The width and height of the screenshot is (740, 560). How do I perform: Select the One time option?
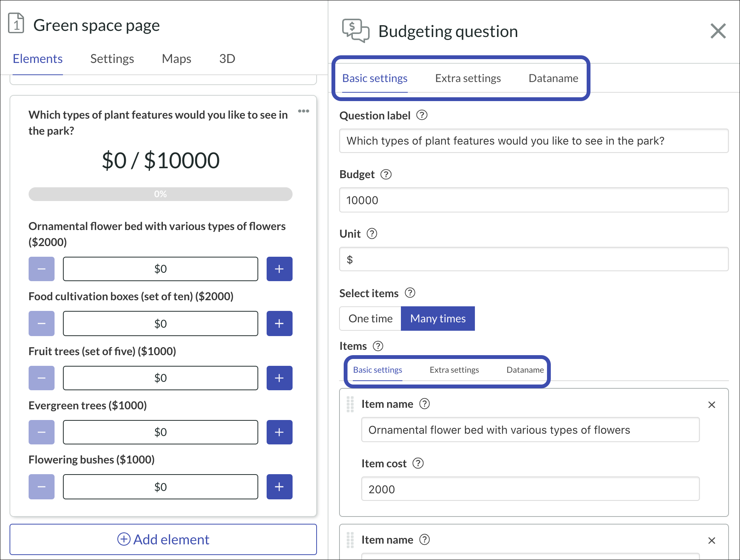point(370,319)
